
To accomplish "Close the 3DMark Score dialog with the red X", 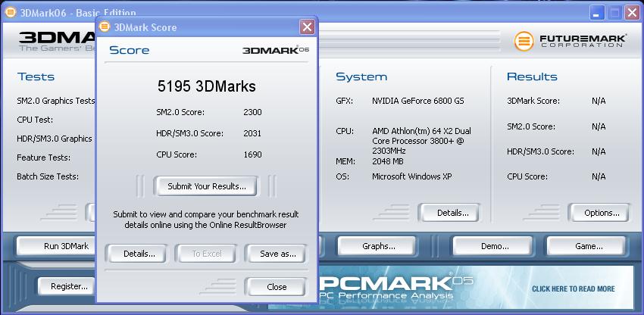I will click(x=306, y=27).
